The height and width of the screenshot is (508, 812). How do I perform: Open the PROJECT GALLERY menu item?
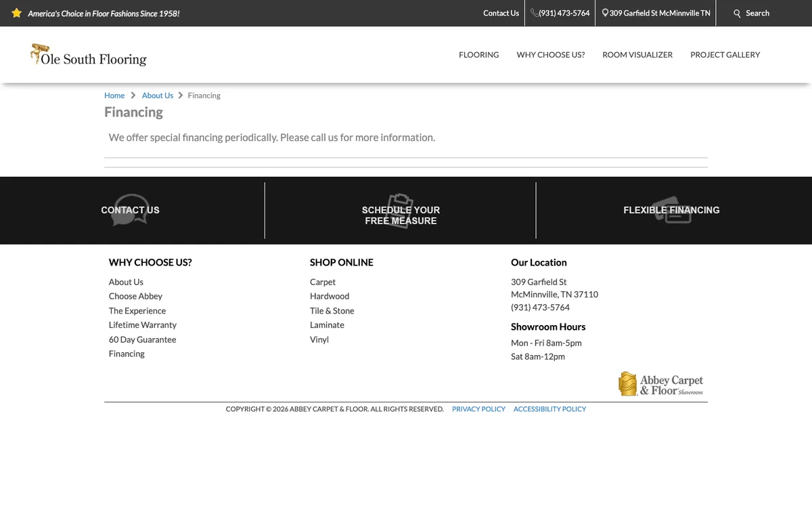[x=725, y=55]
